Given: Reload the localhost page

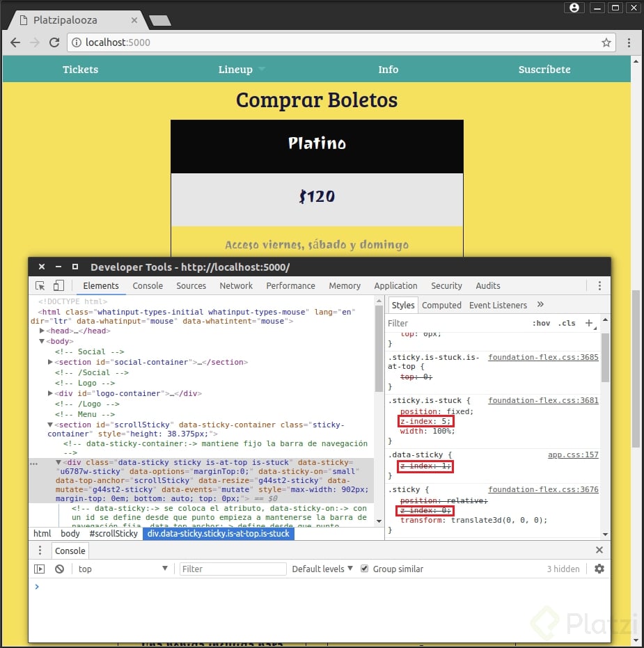Looking at the screenshot, I should point(54,42).
